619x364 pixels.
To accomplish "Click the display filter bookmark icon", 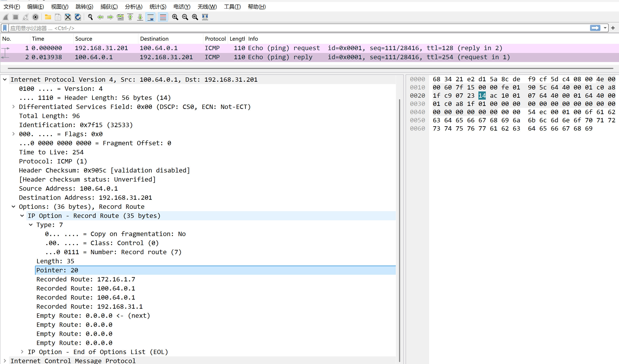I will [x=5, y=28].
